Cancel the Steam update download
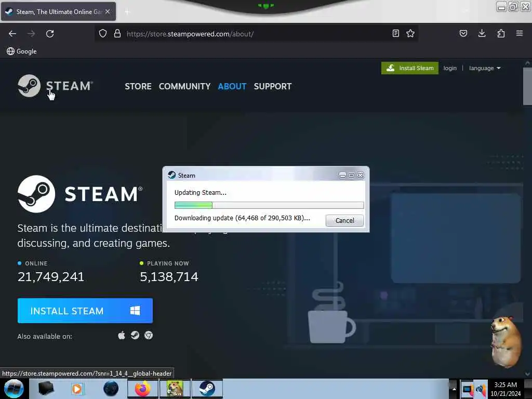 tap(344, 220)
